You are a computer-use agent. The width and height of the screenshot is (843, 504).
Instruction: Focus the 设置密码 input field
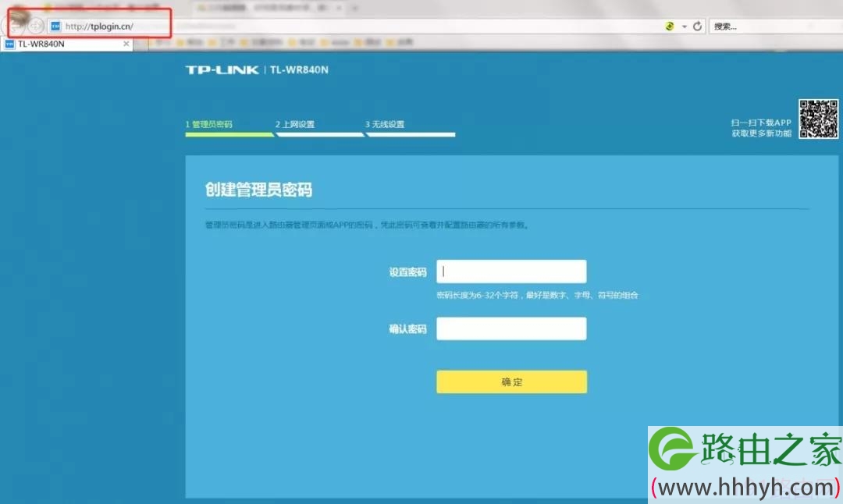pos(511,272)
